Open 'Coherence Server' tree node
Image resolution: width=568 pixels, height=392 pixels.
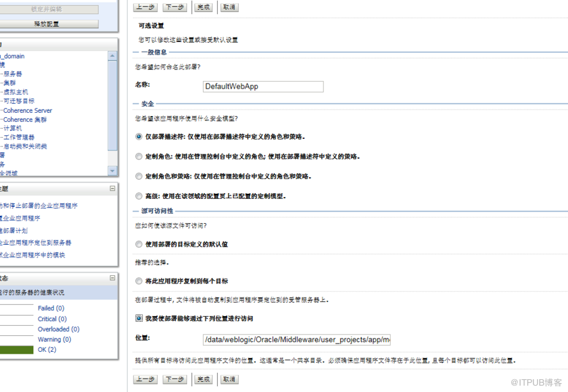click(x=27, y=110)
